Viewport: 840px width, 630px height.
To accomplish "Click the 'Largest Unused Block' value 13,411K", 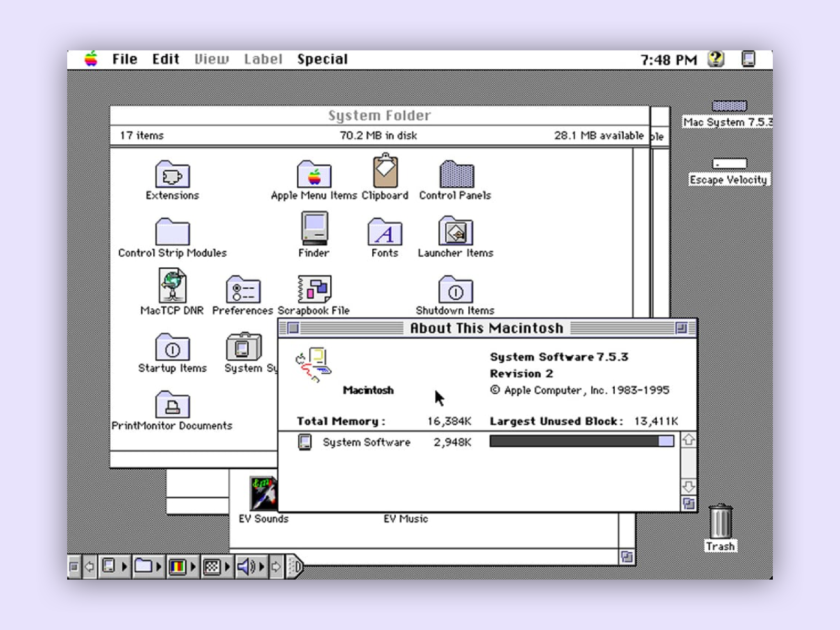I will tap(656, 421).
